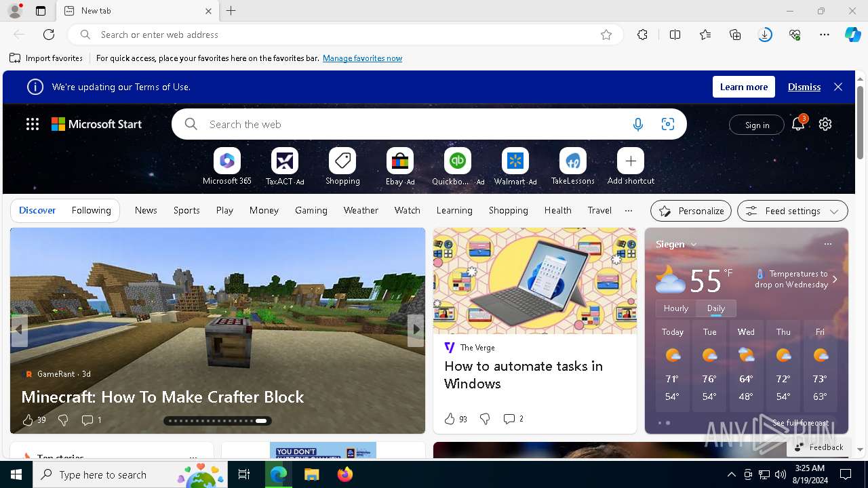Image resolution: width=868 pixels, height=488 pixels.
Task: Click Learn more about Terms of Use
Action: 744,87
